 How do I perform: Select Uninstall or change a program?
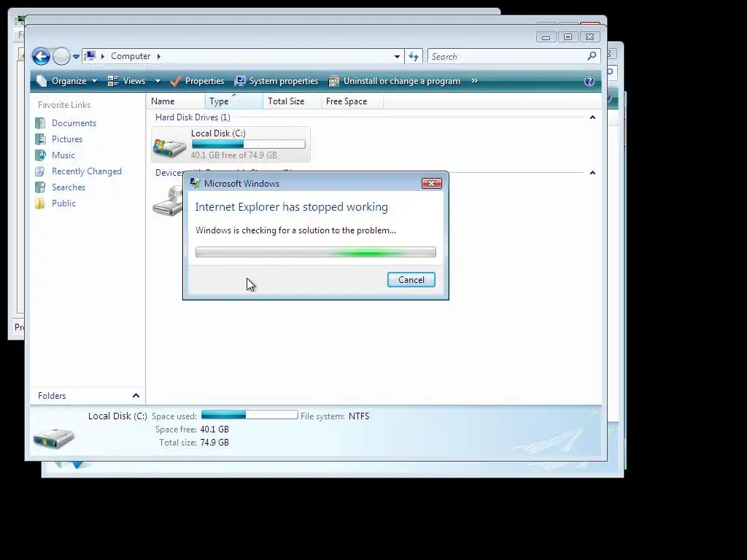click(x=395, y=81)
